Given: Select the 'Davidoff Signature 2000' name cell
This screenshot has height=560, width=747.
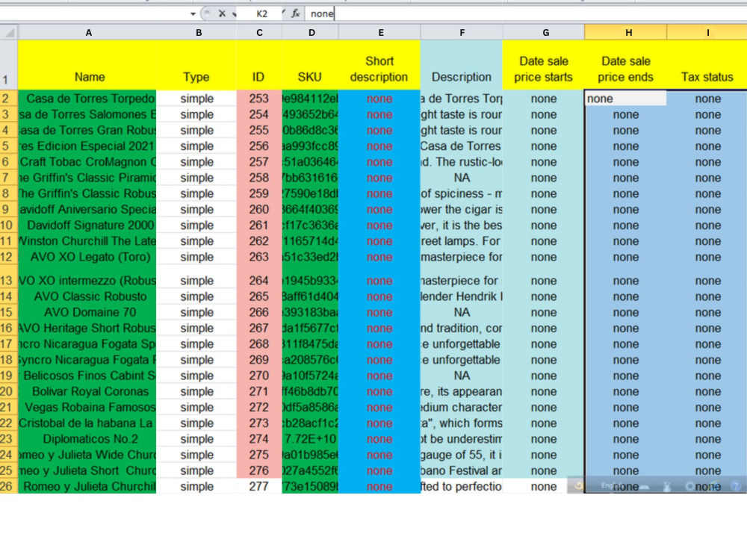Looking at the screenshot, I should pyautogui.click(x=87, y=225).
